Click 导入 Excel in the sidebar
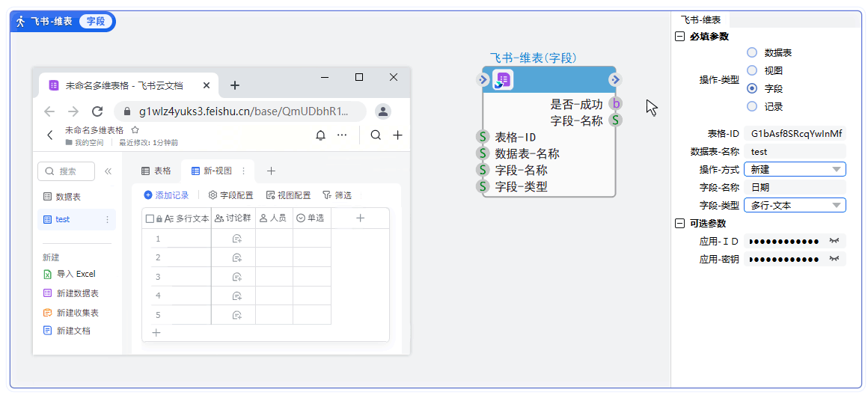The width and height of the screenshot is (868, 398). point(69,274)
